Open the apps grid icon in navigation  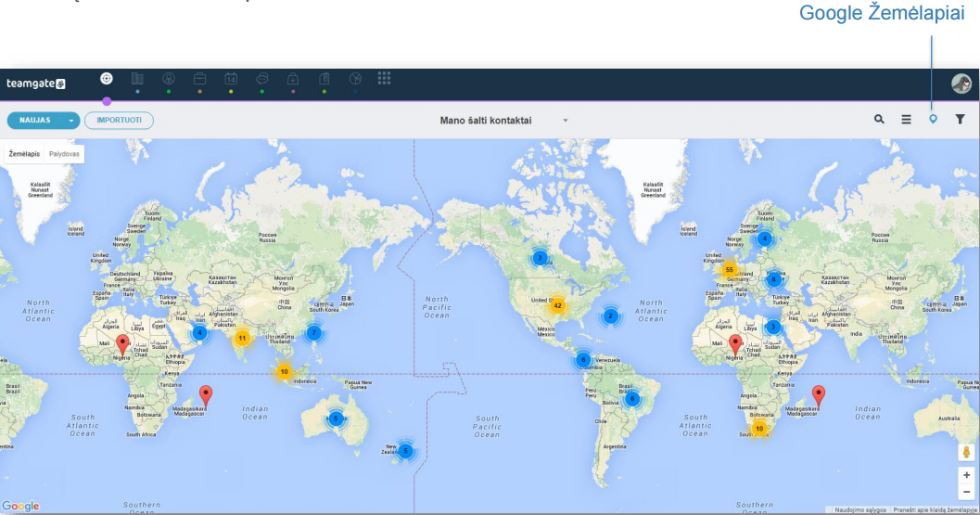pos(385,78)
